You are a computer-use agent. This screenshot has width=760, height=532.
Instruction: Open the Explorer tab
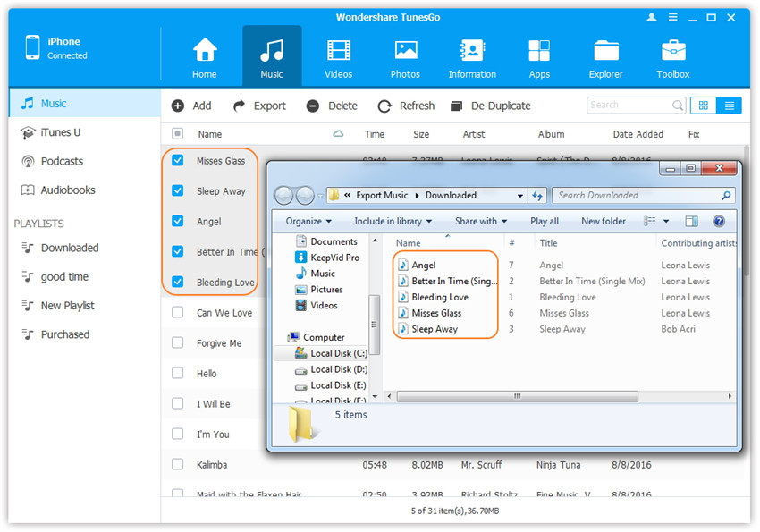pyautogui.click(x=606, y=57)
